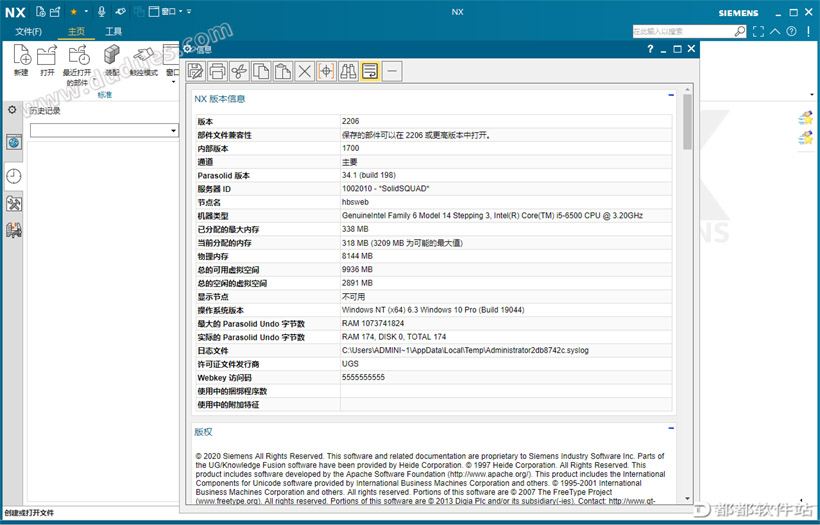This screenshot has width=820, height=525.
Task: Click the 创建或打开文件 status bar text
Action: pyautogui.click(x=29, y=513)
